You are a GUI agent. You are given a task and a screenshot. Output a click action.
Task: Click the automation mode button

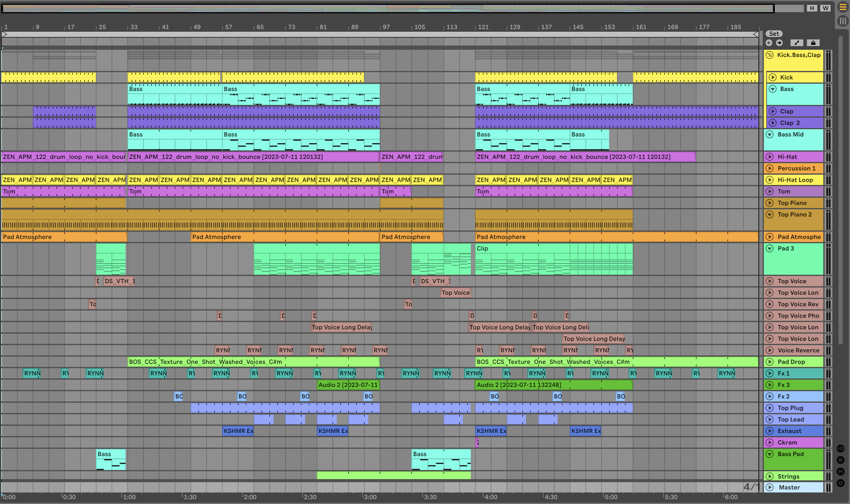(x=797, y=43)
